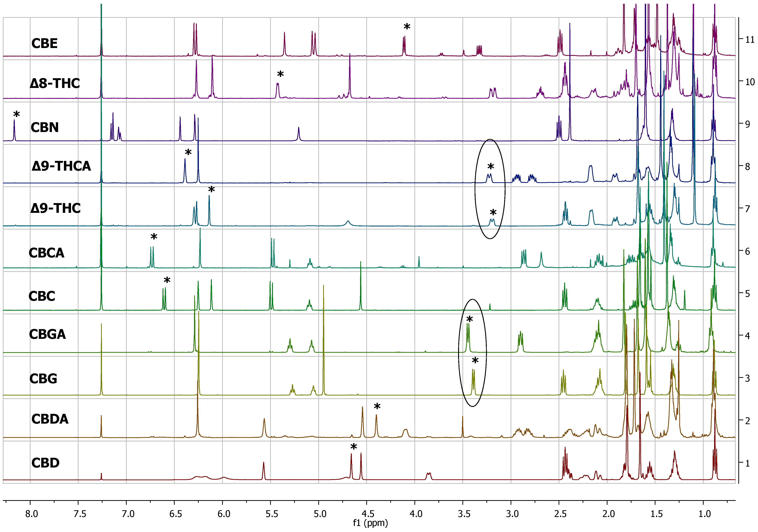This screenshot has width=758, height=532.
Task: Click the CBDA spectrum label
Action: pos(50,419)
